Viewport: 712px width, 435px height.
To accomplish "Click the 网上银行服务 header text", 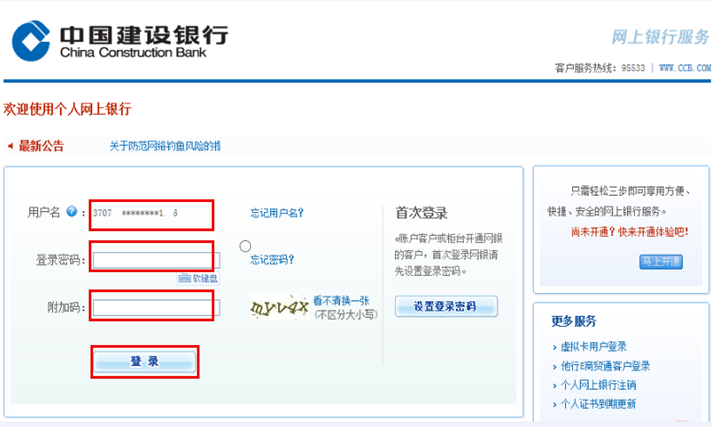I will pos(660,37).
